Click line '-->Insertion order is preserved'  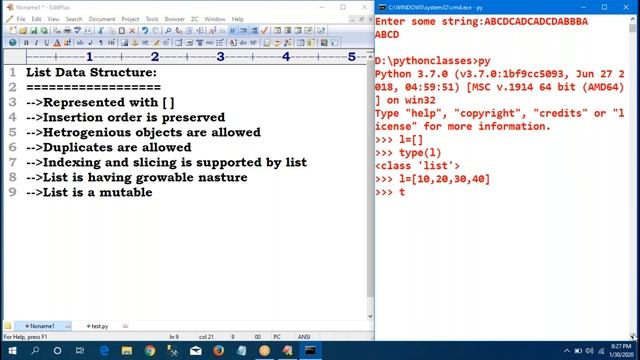click(x=126, y=117)
